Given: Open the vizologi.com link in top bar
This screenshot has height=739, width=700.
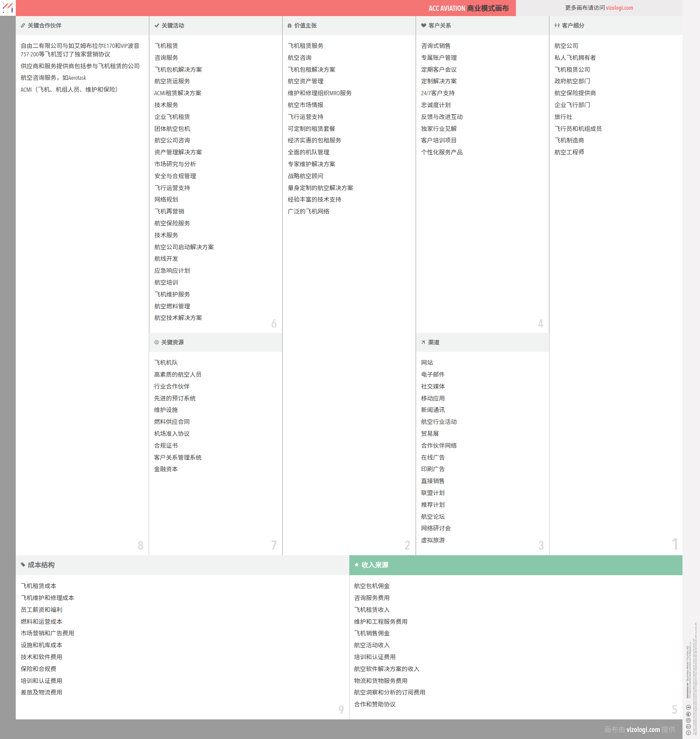Looking at the screenshot, I should click(619, 8).
